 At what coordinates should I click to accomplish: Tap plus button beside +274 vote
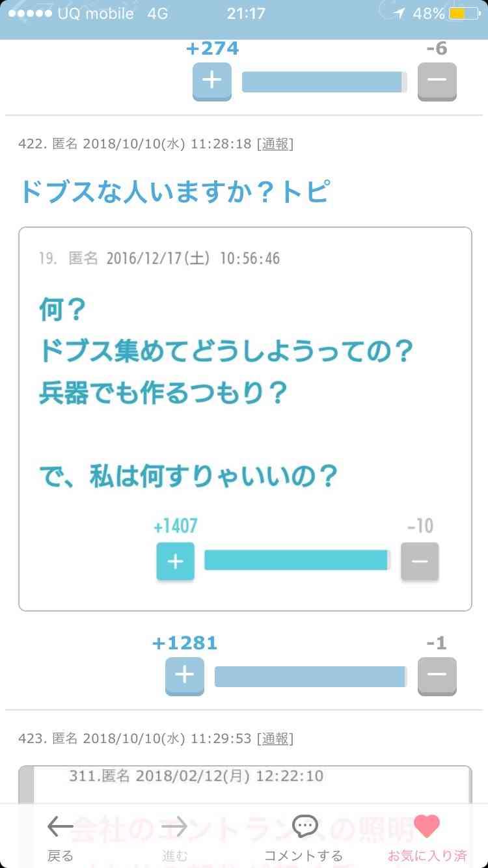point(212,81)
